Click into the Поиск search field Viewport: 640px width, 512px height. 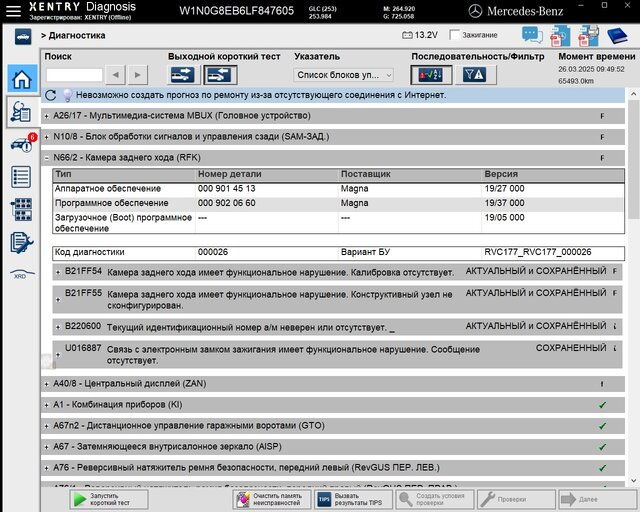point(74,75)
